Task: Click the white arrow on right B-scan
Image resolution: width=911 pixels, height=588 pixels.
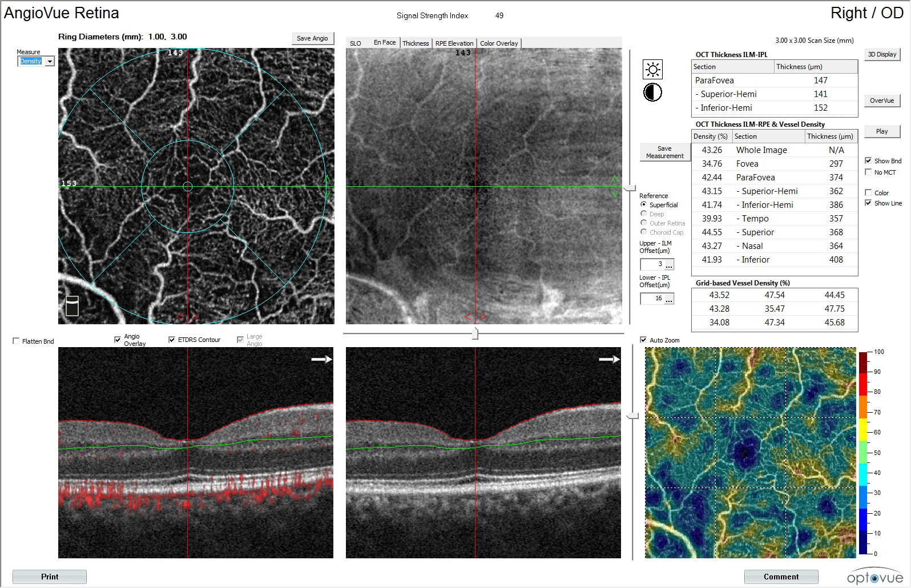Action: (609, 359)
